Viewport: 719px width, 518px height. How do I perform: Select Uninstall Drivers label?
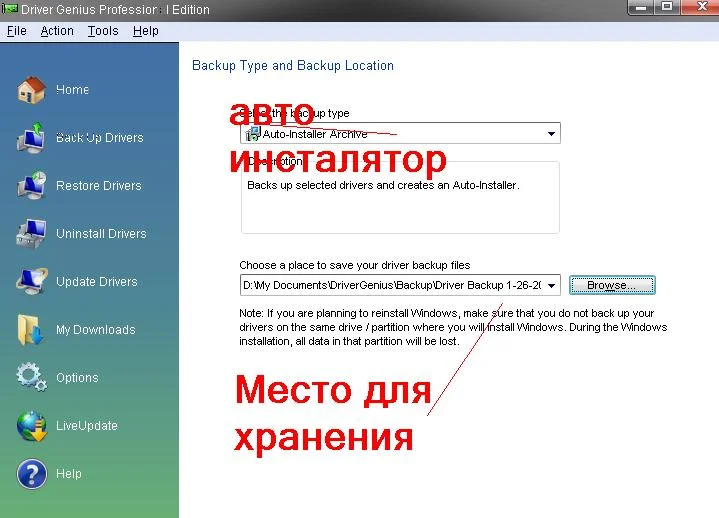[x=101, y=233]
